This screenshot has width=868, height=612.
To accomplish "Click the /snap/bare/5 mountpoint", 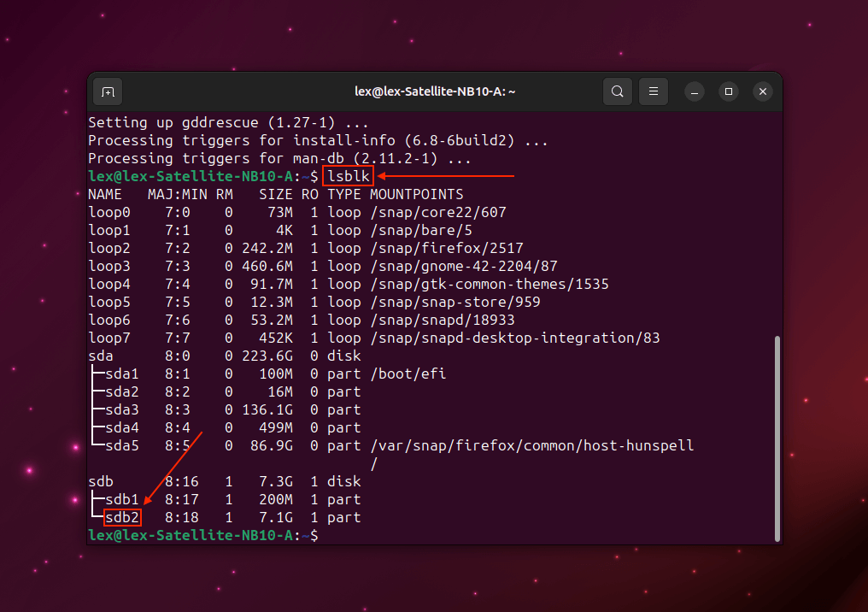I will [x=420, y=231].
